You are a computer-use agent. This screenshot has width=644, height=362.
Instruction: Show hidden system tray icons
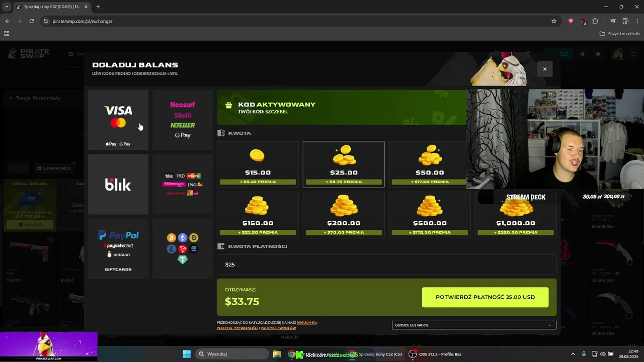(573, 354)
